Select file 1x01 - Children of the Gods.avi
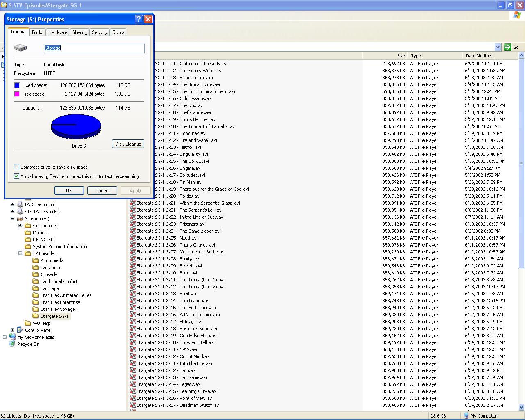 point(191,63)
